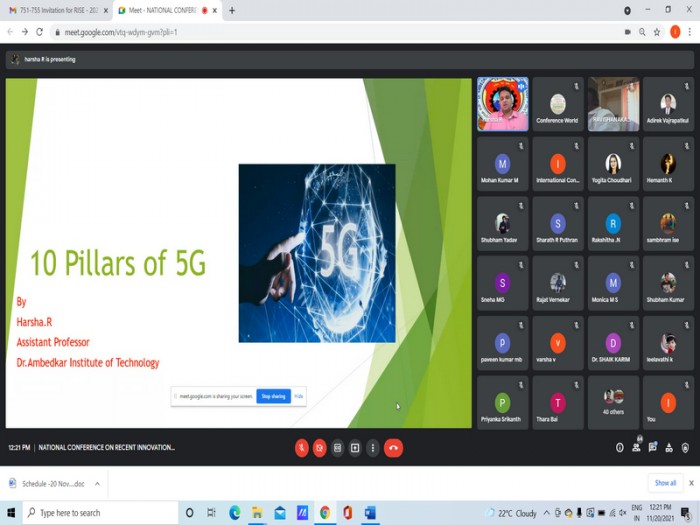This screenshot has width=700, height=525.
Task: Open meeting details info icon
Action: click(620, 448)
